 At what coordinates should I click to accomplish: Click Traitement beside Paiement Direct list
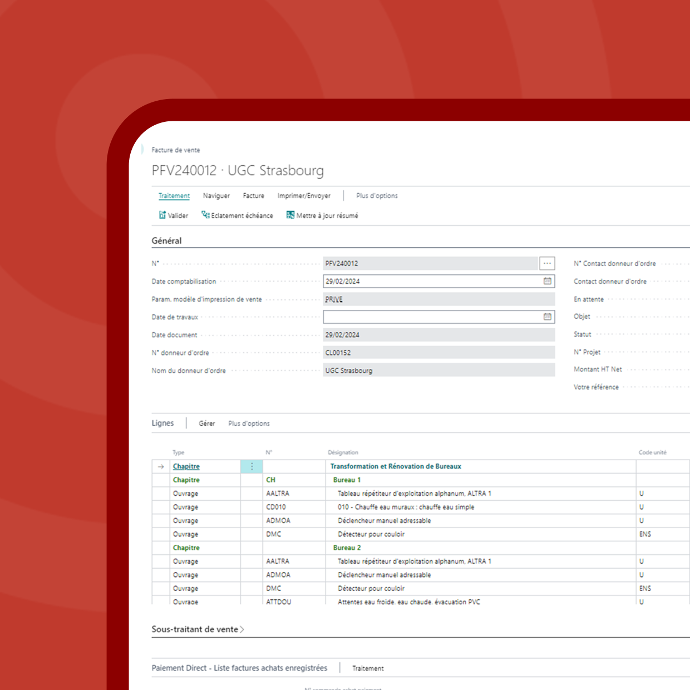[x=368, y=668]
